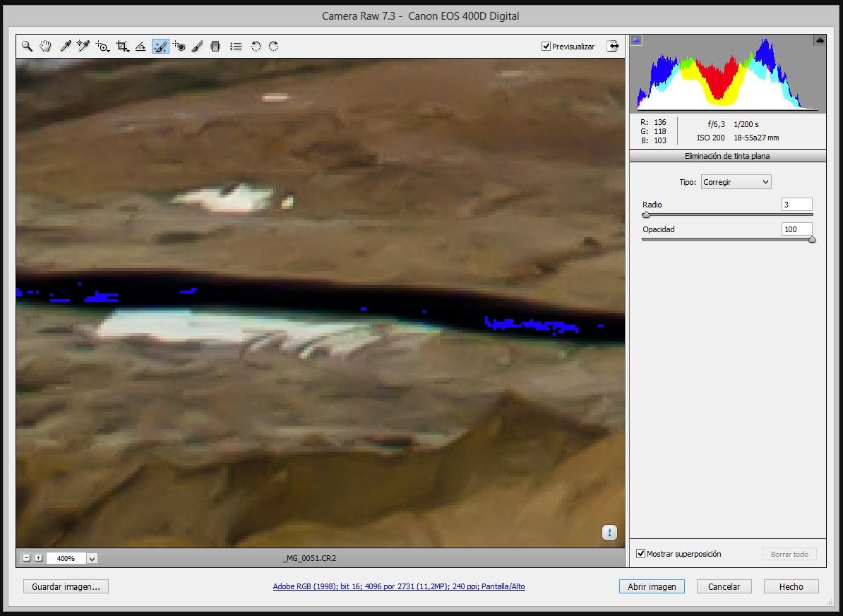Uncheck Mostrar superposición
The width and height of the screenshot is (843, 616).
(x=641, y=554)
